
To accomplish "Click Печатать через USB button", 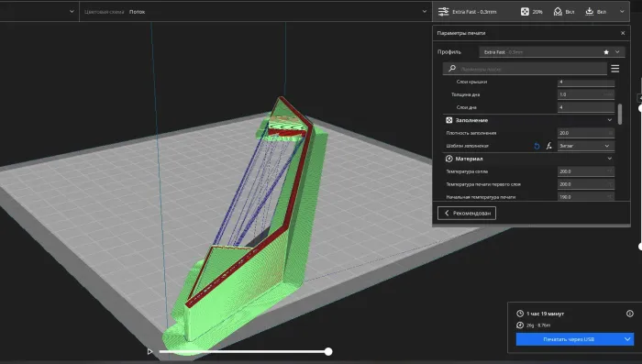I will (x=569, y=339).
